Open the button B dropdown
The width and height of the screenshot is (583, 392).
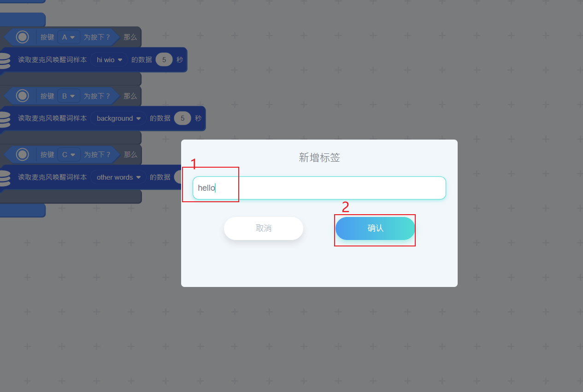coord(69,96)
